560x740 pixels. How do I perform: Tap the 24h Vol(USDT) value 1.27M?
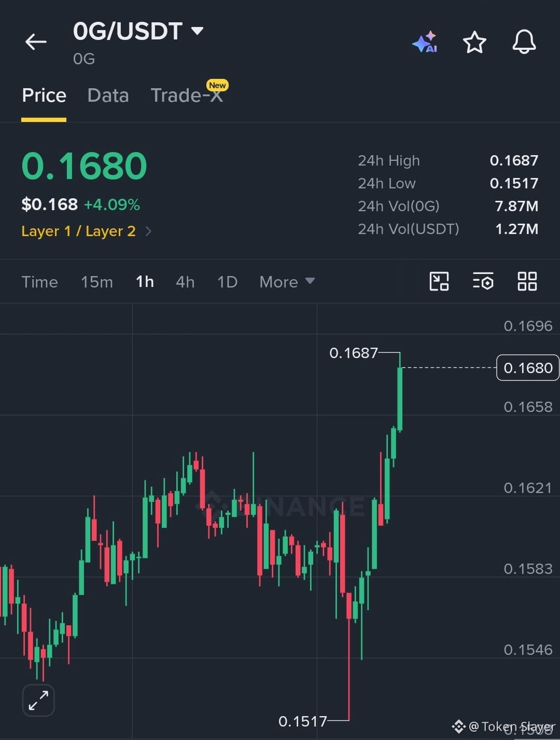tap(516, 229)
